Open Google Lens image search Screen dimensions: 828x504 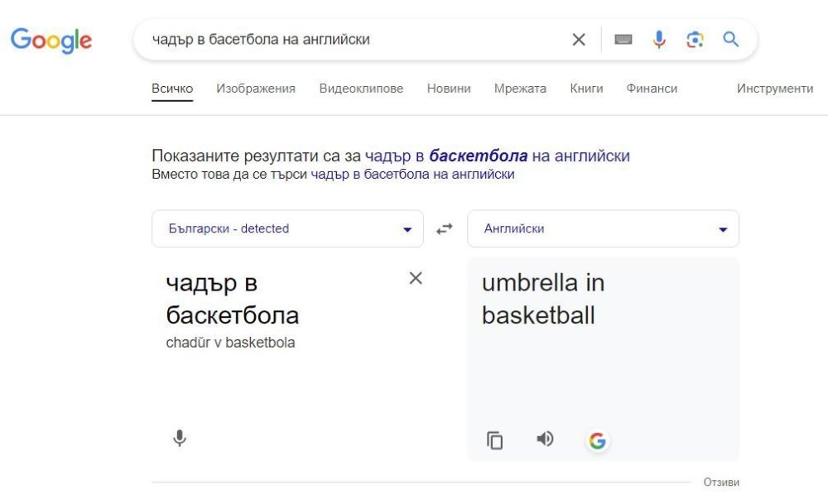click(695, 40)
